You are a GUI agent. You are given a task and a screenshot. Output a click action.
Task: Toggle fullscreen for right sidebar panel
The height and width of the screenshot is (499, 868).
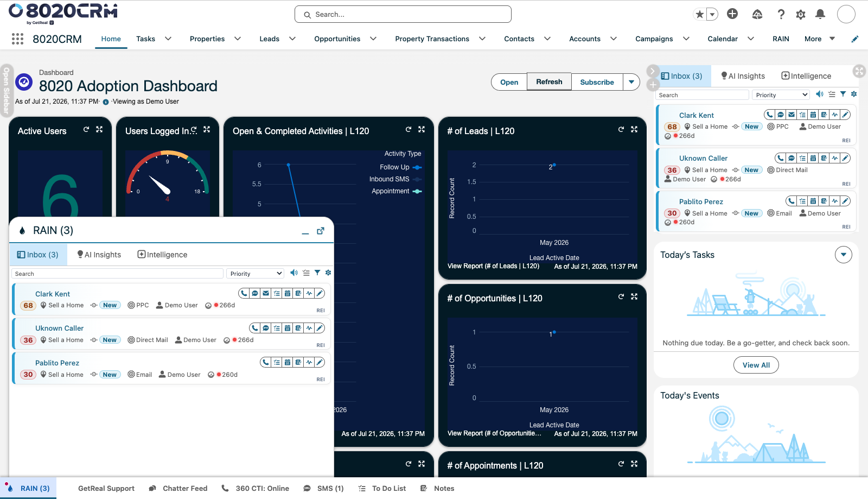click(x=859, y=71)
